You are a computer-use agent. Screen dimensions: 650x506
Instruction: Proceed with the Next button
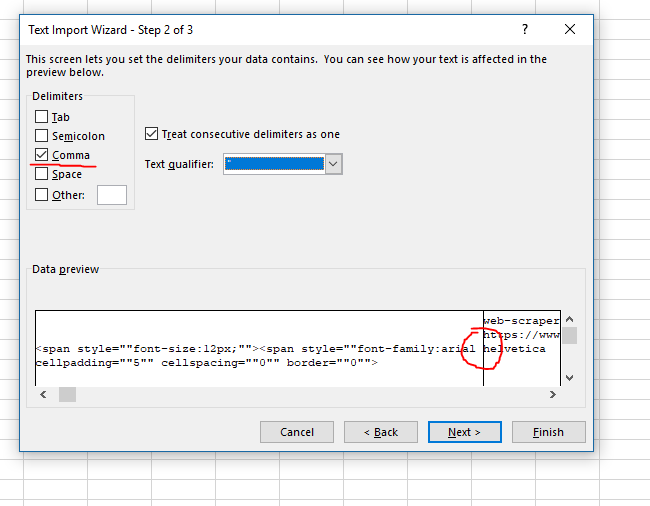click(x=464, y=432)
